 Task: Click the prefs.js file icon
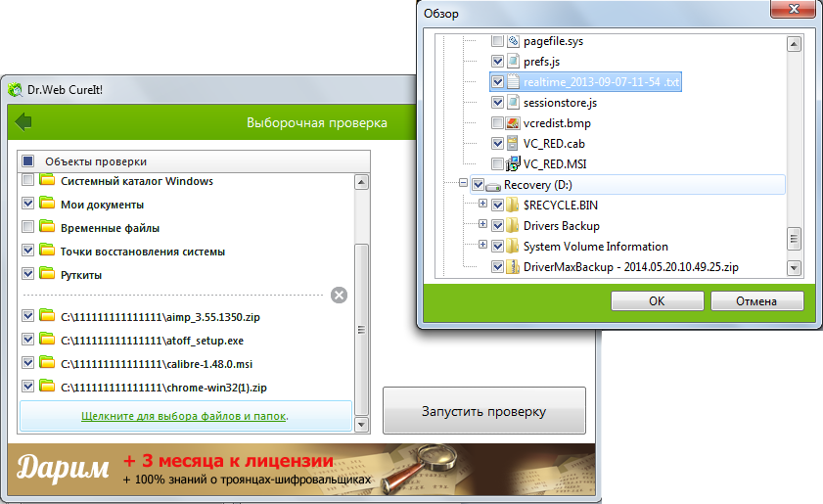[513, 62]
